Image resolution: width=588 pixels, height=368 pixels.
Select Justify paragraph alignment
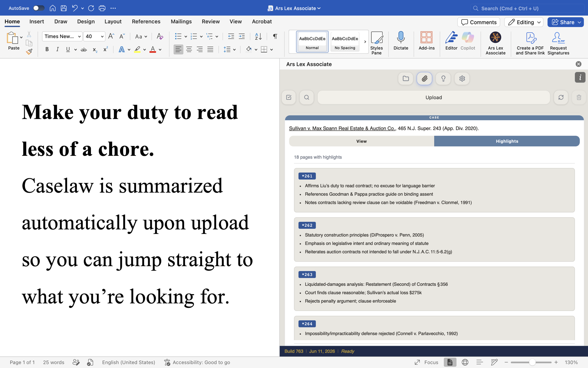[x=210, y=50]
